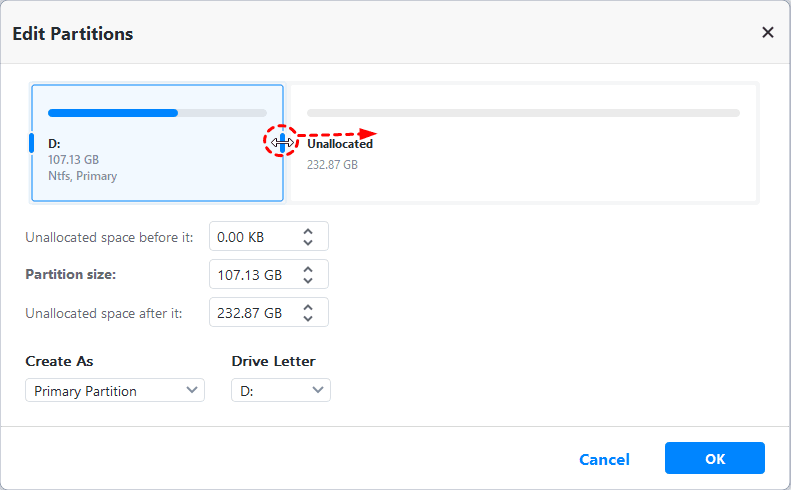Viewport: 791px width, 490px height.
Task: Expand the Drive Letter dropdown
Action: point(280,391)
